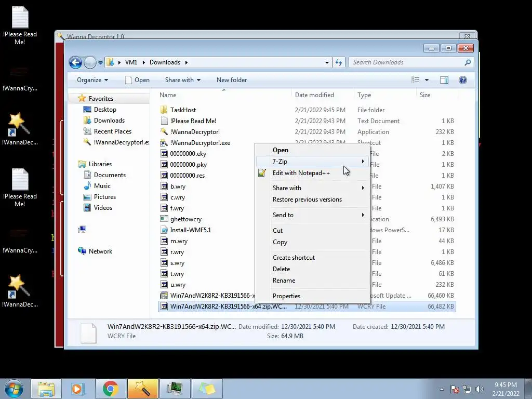This screenshot has height=399, width=532.
Task: Open Pictures library
Action: tap(105, 197)
